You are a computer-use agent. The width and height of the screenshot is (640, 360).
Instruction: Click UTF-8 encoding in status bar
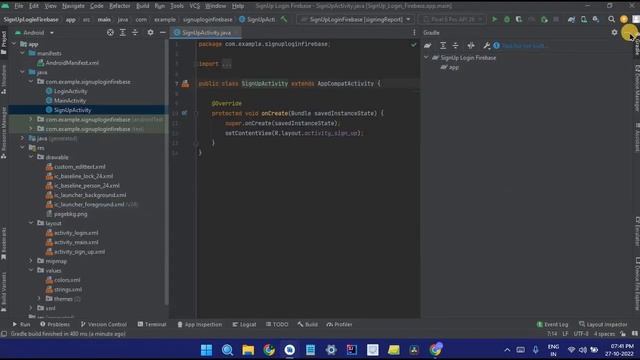coord(581,334)
